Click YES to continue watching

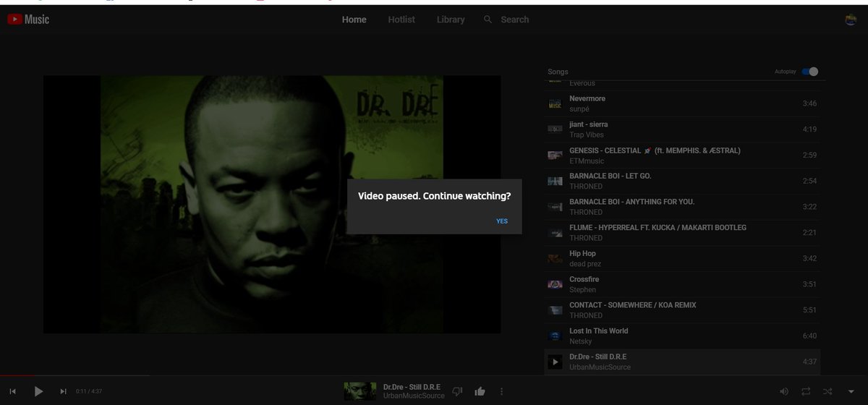pyautogui.click(x=502, y=221)
